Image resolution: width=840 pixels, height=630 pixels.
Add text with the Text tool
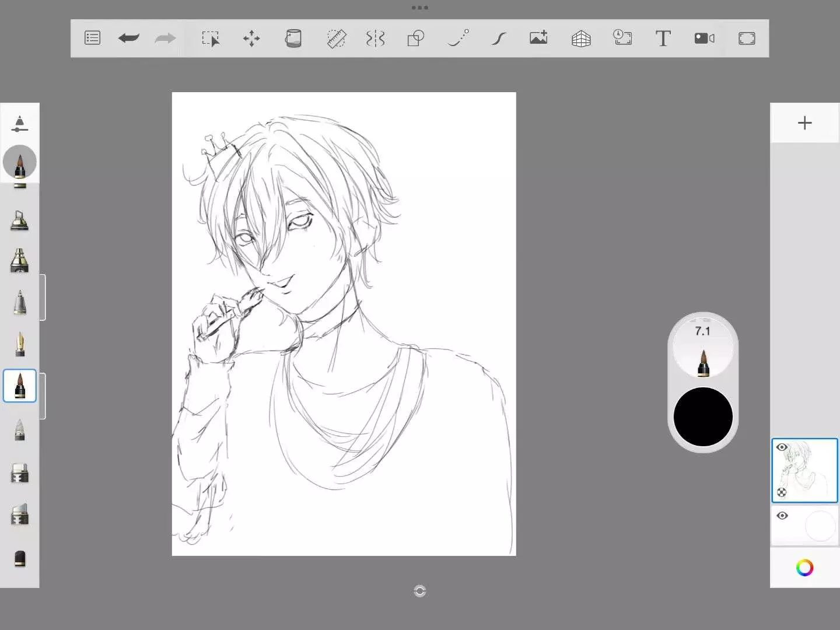click(663, 38)
